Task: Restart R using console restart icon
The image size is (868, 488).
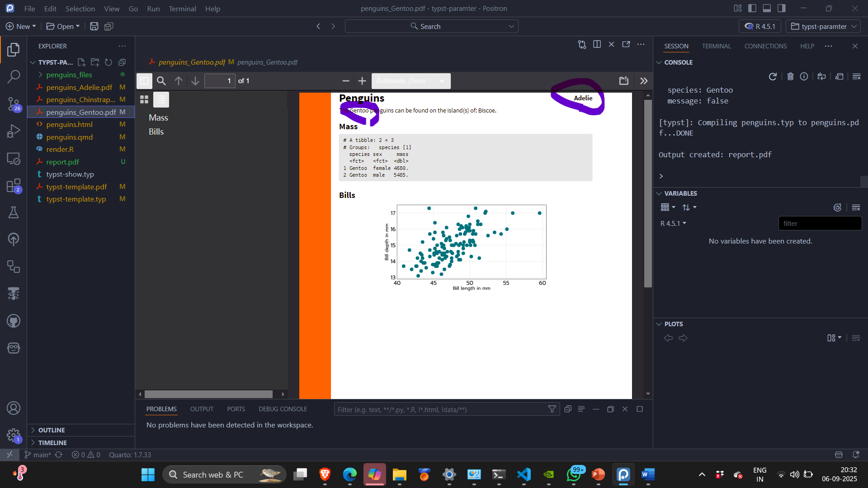Action: point(773,76)
